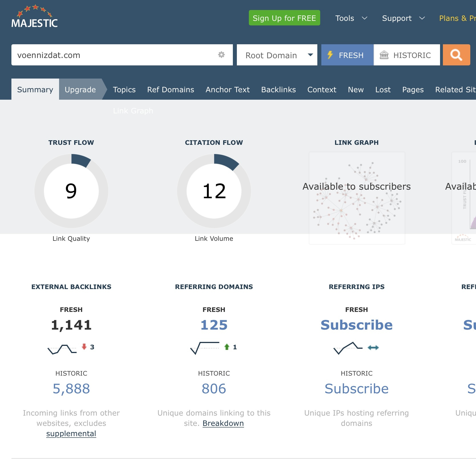
Task: Click the Trust Flow gauge showing 9
Action: point(71,191)
